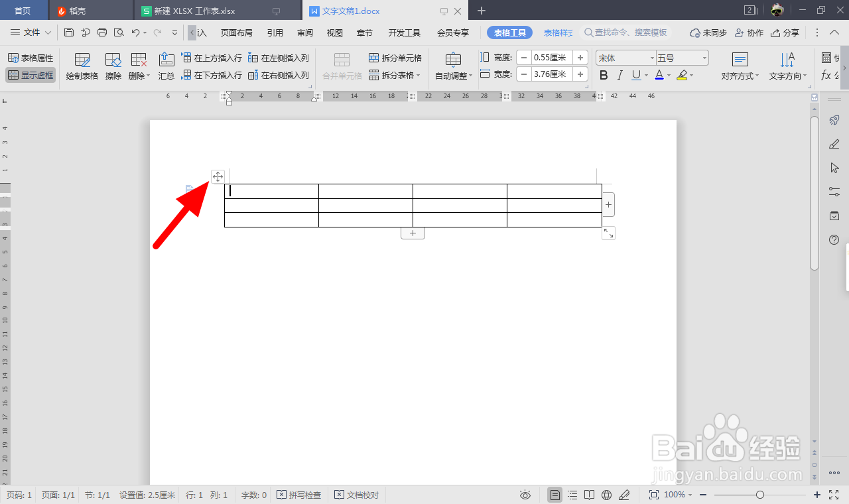Viewport: 849px width, 504px height.
Task: Open Print Preview from quick toolbar
Action: coord(119,32)
